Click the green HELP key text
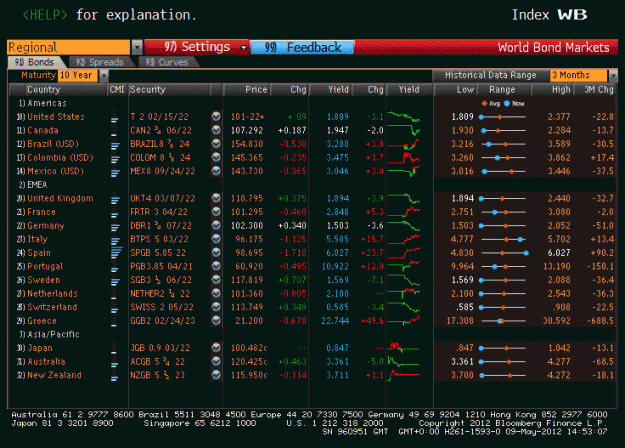Image resolution: width=625 pixels, height=448 pixels. (x=45, y=15)
